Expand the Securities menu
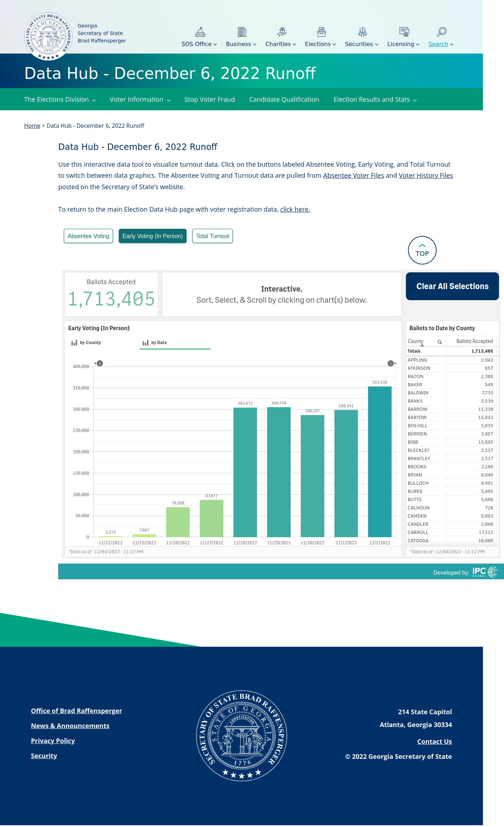 362,44
